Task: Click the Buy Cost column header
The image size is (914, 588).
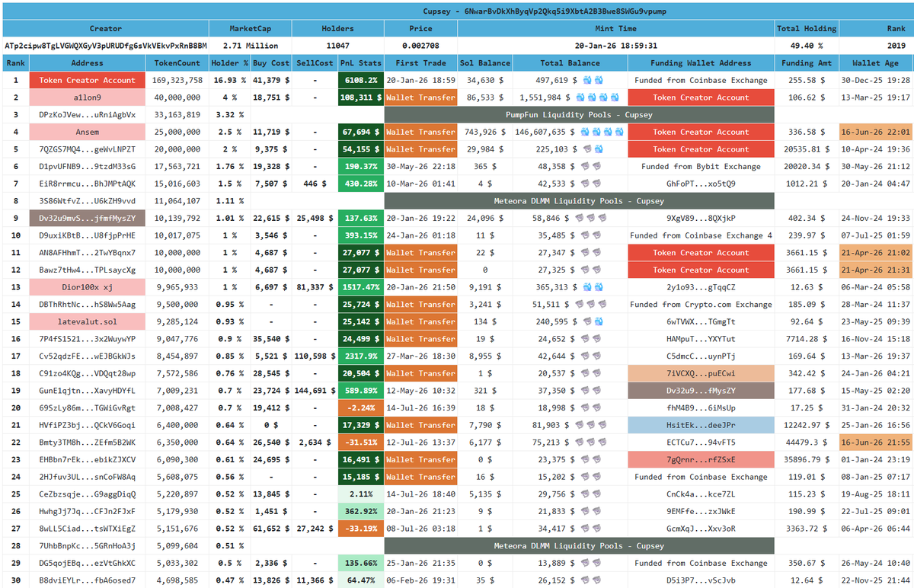Action: point(271,63)
